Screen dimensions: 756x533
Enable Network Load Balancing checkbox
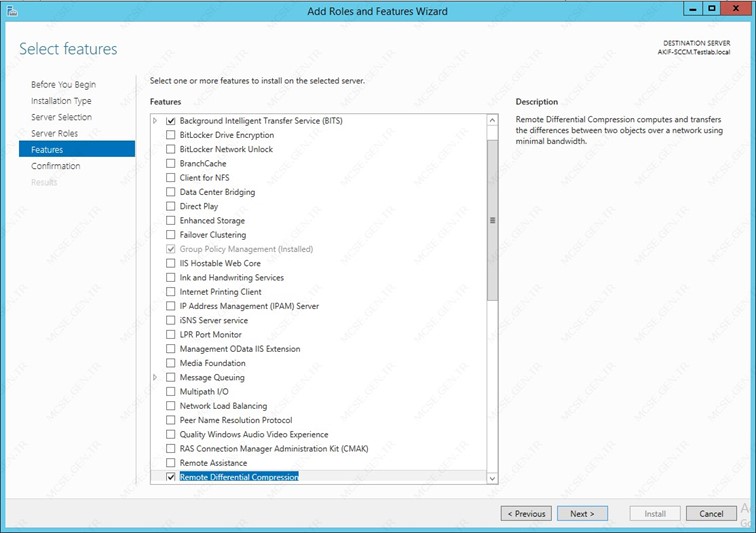tap(170, 406)
